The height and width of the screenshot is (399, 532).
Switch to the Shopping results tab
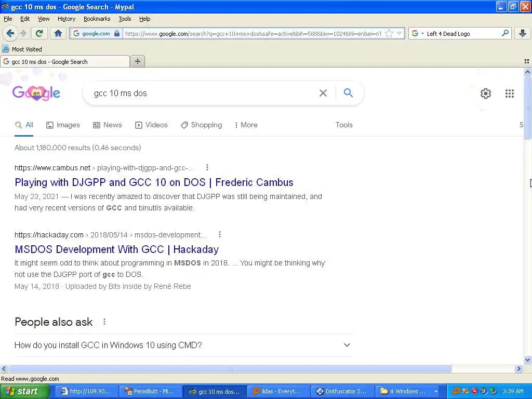point(201,125)
